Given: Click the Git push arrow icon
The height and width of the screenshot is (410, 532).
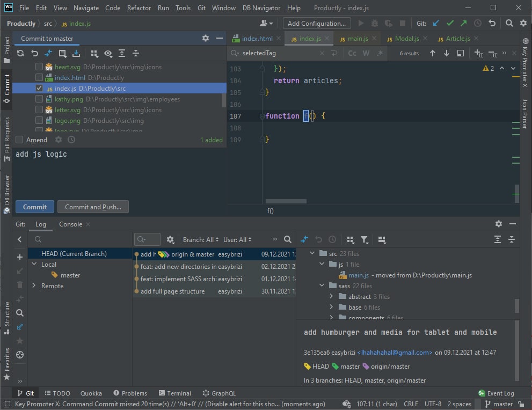Looking at the screenshot, I should 463,24.
